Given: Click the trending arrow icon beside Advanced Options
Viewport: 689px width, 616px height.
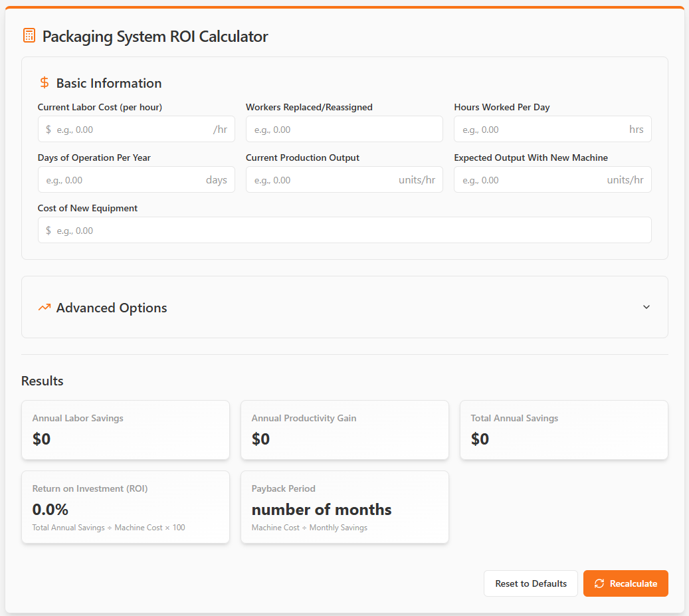Looking at the screenshot, I should (45, 308).
